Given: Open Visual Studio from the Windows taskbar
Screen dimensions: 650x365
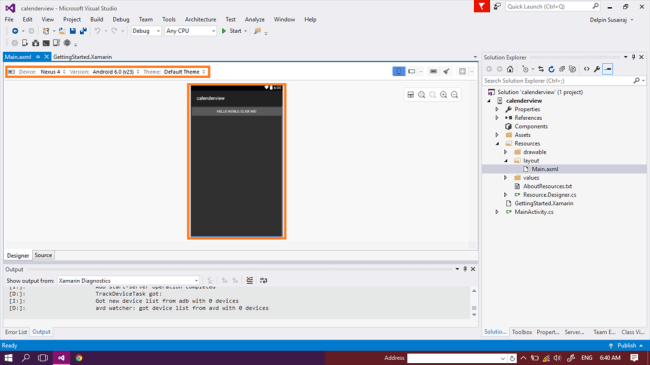Looking at the screenshot, I should [61, 358].
